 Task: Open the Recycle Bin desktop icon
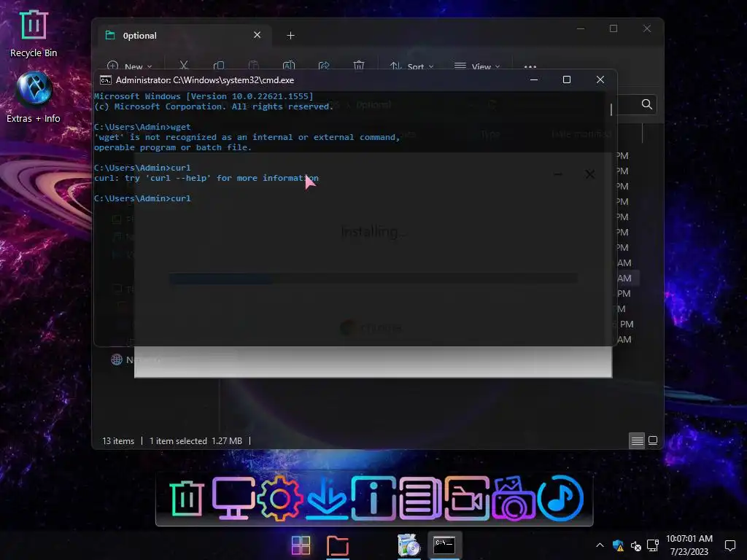click(34, 34)
